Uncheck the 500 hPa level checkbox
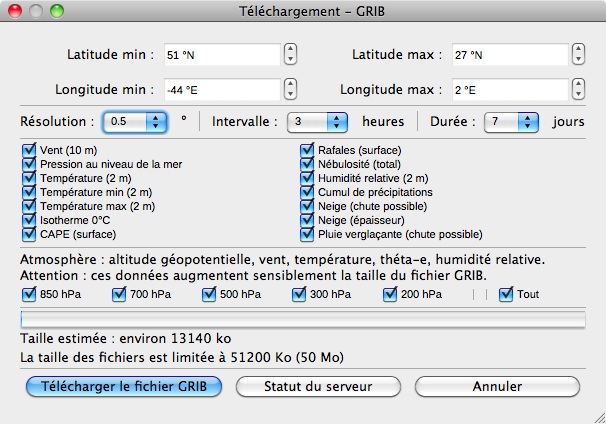 (209, 294)
